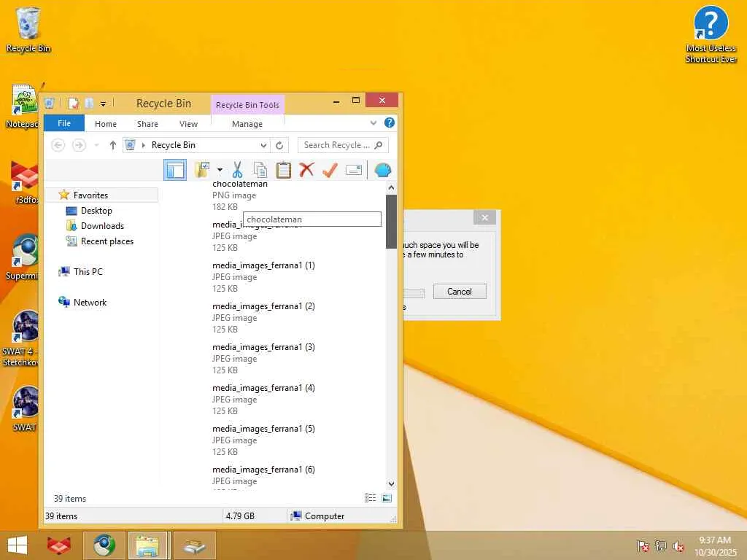Switch to the Manage ribbon tab

247,124
